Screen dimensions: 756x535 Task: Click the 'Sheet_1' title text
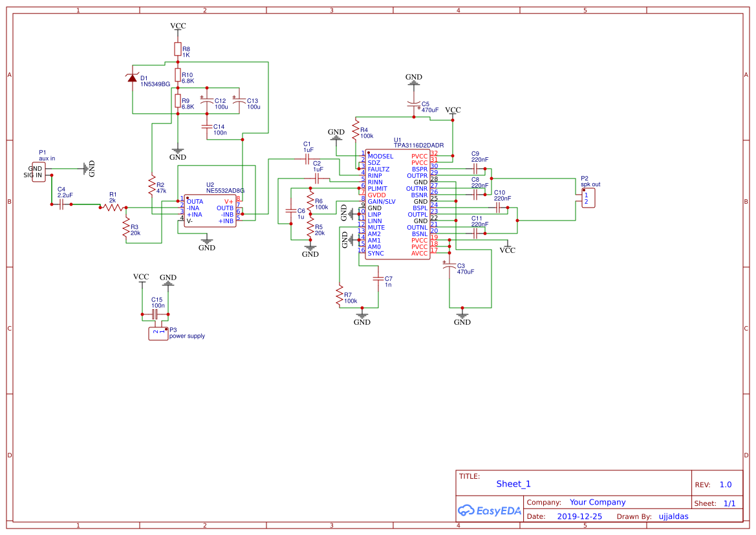(x=513, y=484)
